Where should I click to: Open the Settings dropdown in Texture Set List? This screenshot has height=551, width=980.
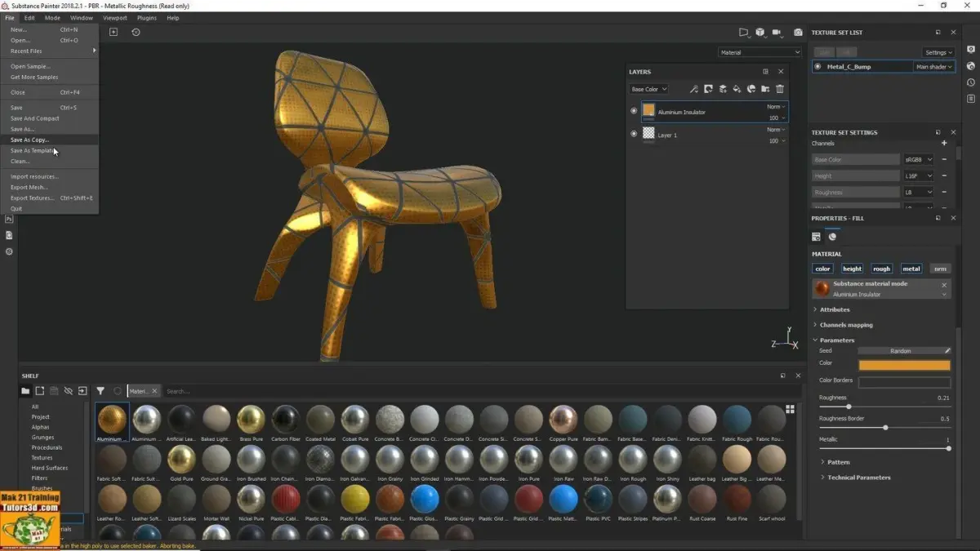pyautogui.click(x=938, y=52)
